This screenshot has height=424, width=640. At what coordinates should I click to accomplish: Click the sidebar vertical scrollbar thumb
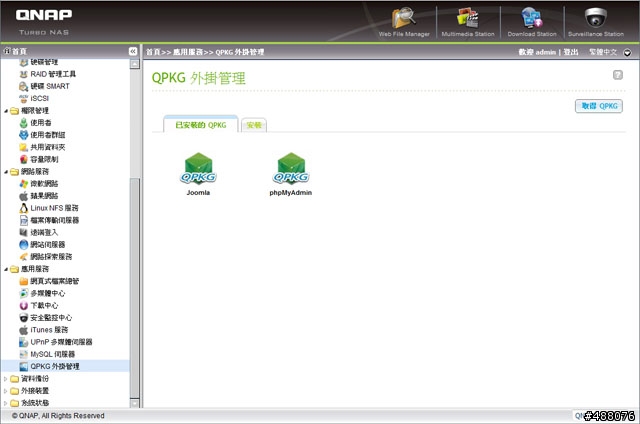click(135, 288)
